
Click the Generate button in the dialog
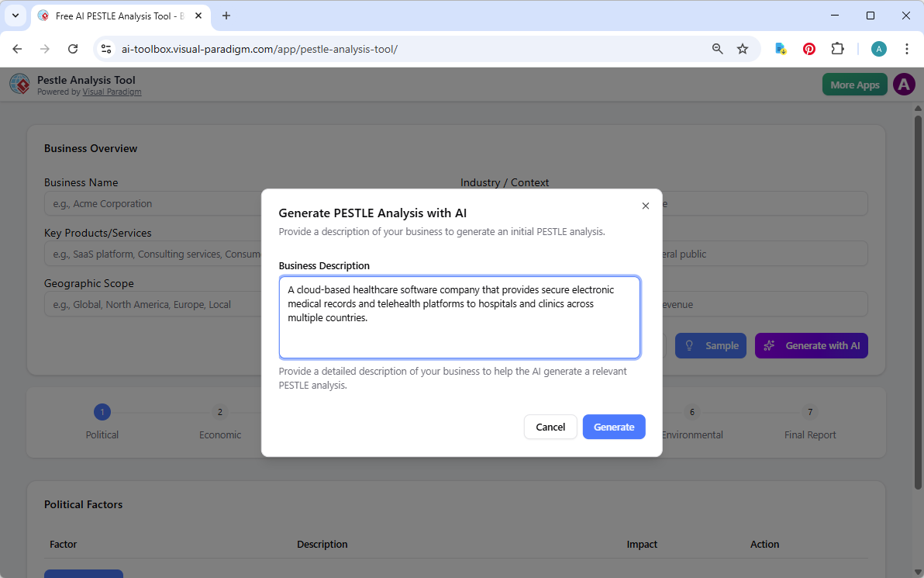[x=613, y=427]
